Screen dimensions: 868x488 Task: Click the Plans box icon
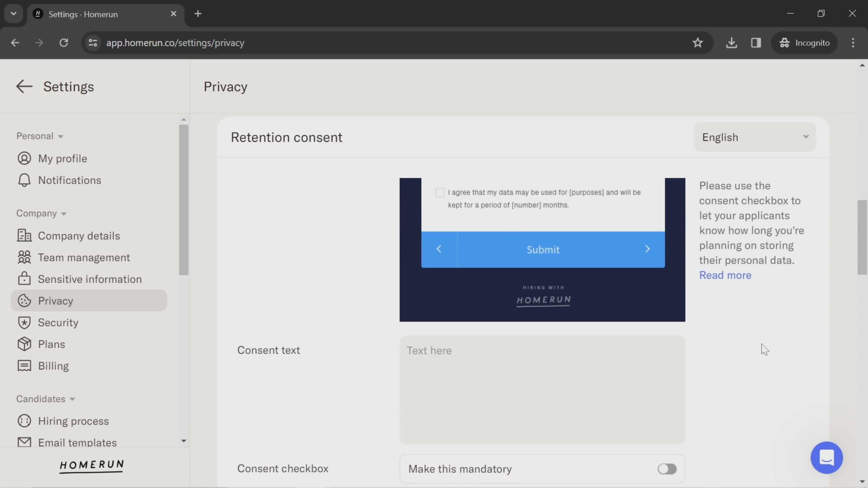pos(24,344)
